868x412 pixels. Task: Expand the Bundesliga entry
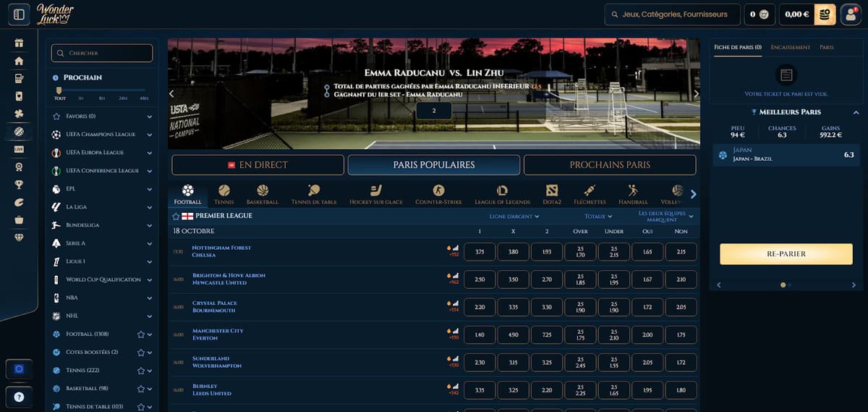tap(150, 225)
